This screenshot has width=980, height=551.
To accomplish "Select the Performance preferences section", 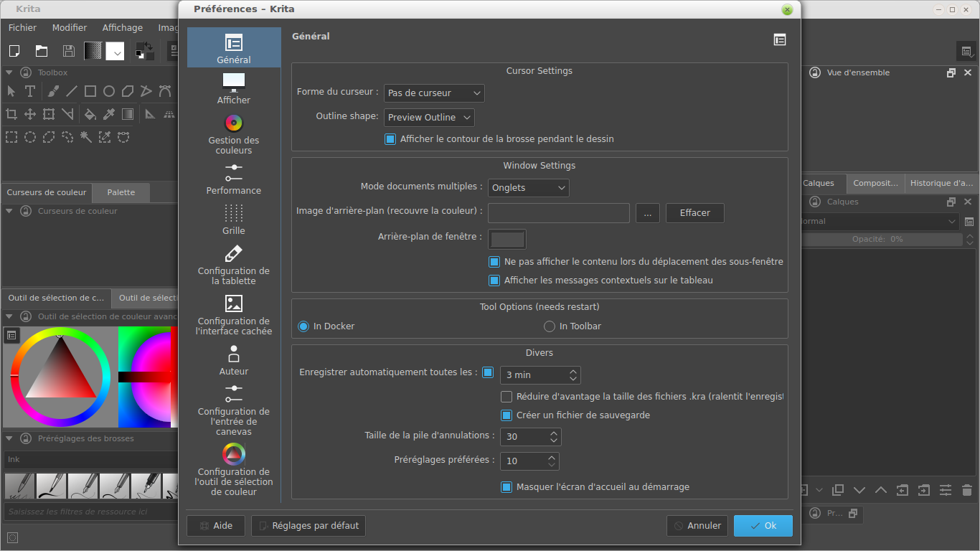I will [x=233, y=179].
